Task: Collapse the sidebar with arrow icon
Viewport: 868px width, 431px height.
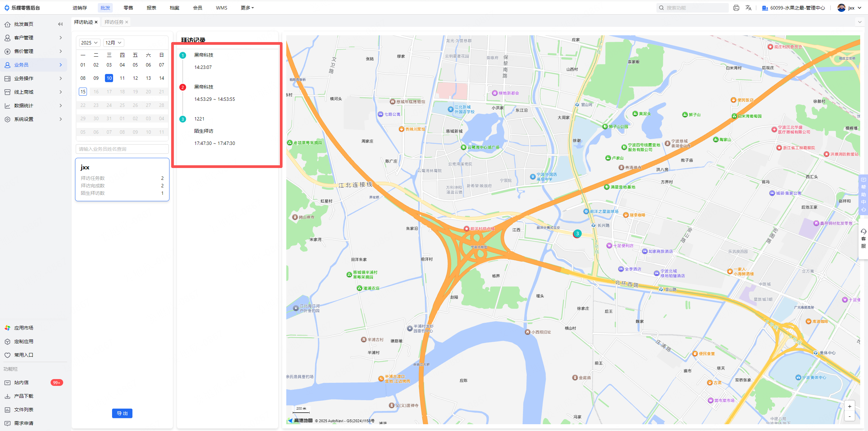Action: (60, 24)
